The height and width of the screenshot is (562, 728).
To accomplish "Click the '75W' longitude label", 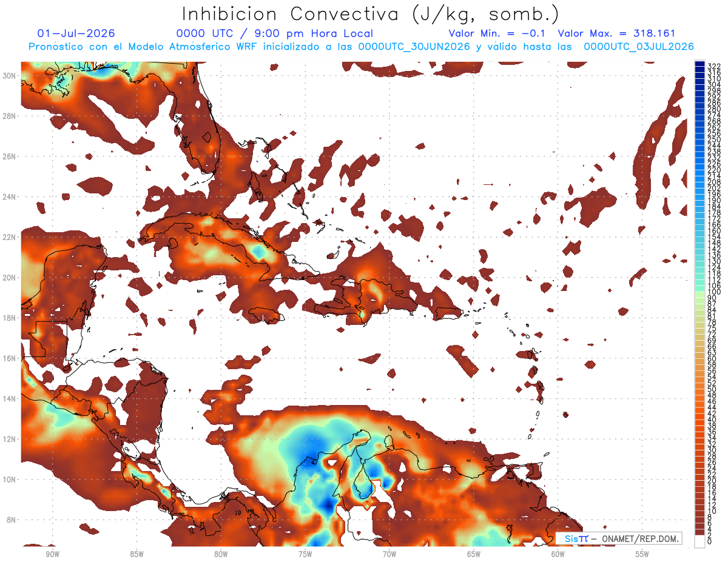I will point(305,554).
